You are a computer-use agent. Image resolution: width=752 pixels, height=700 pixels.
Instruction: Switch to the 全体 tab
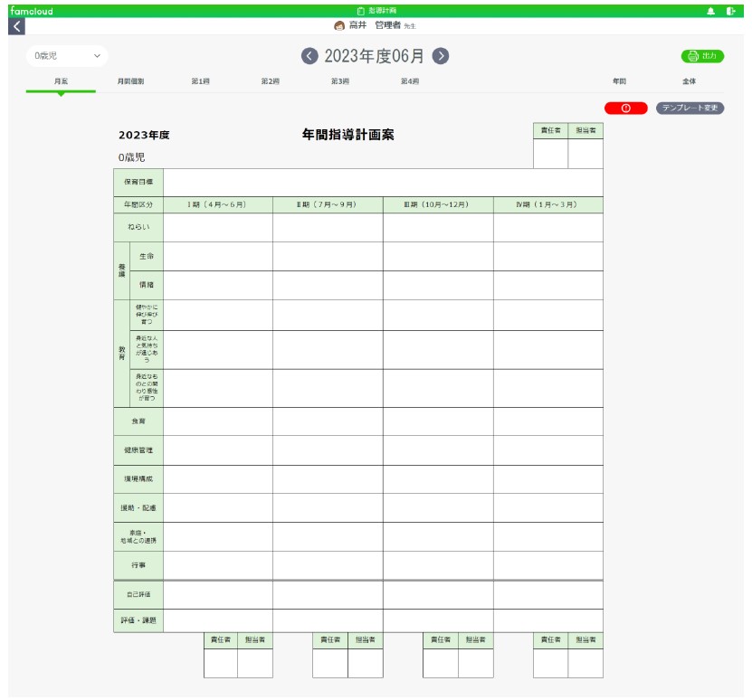(690, 81)
